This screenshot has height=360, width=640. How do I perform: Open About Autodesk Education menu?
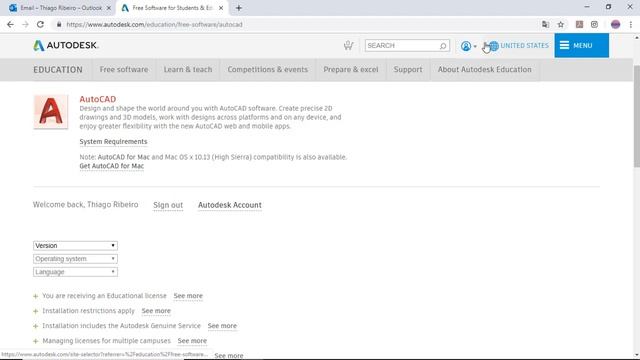(x=484, y=69)
